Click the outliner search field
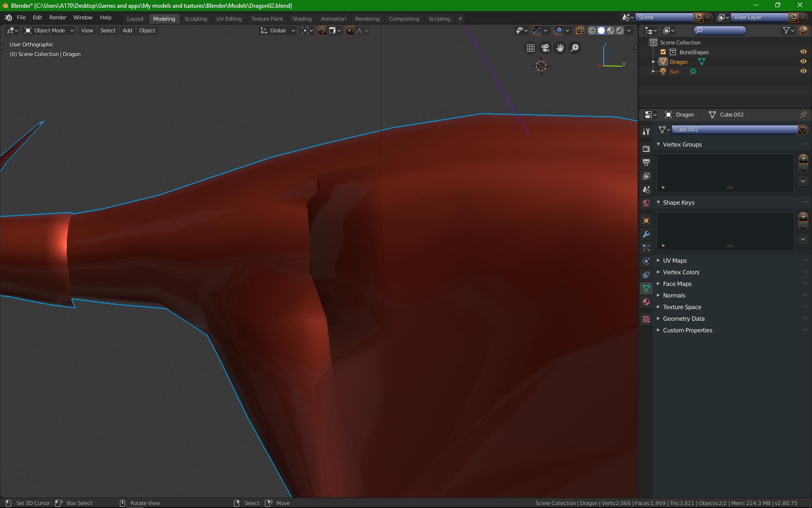This screenshot has height=508, width=812. click(720, 30)
